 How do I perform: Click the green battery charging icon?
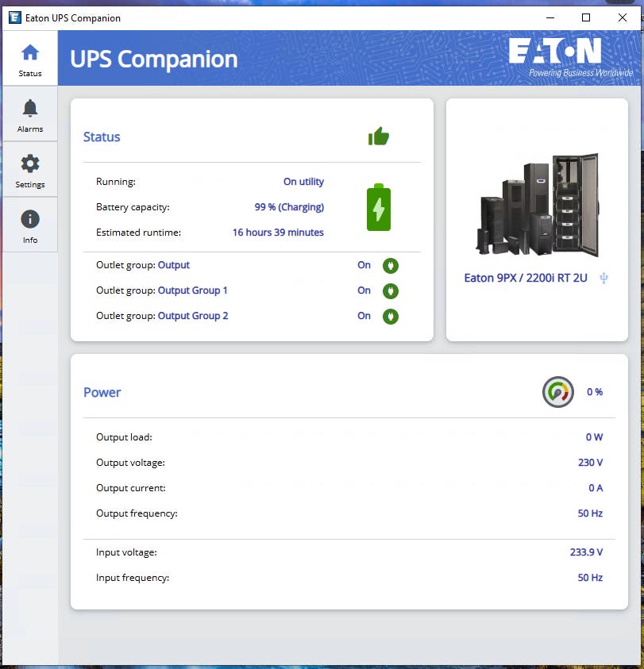click(x=379, y=207)
